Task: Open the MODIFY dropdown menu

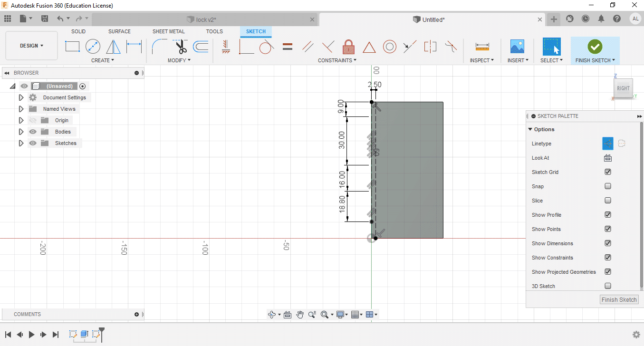Action: pos(179,60)
